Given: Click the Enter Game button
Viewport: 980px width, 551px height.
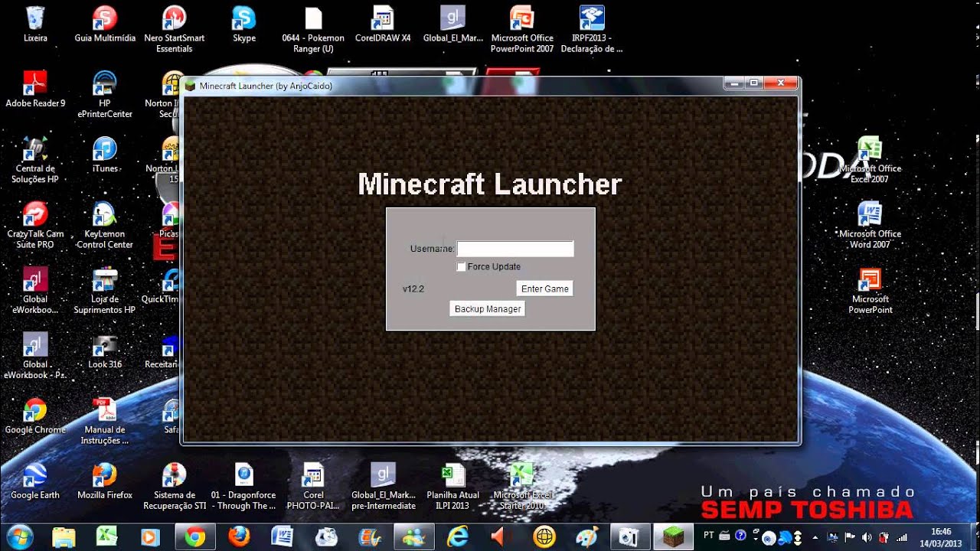Looking at the screenshot, I should pos(545,289).
